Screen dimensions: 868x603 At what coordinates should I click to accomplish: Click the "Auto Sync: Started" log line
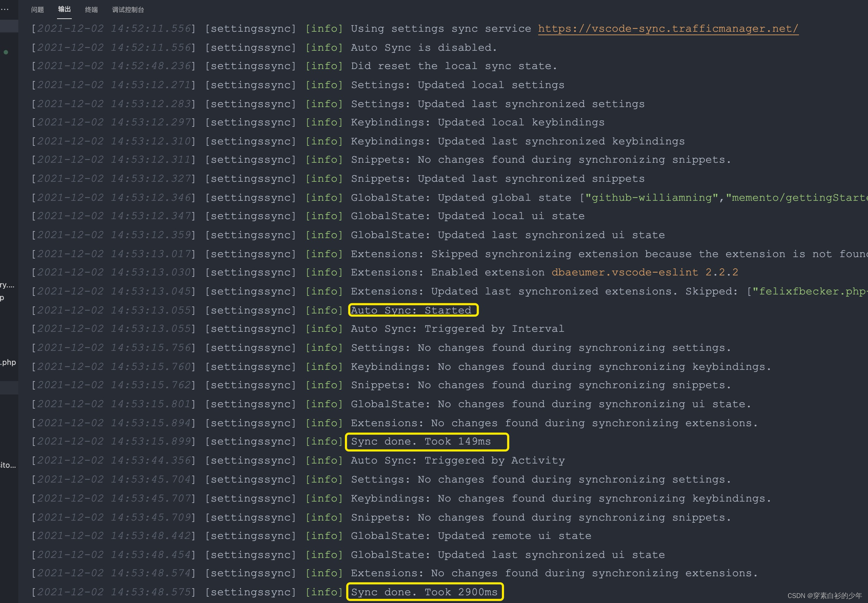(x=411, y=310)
